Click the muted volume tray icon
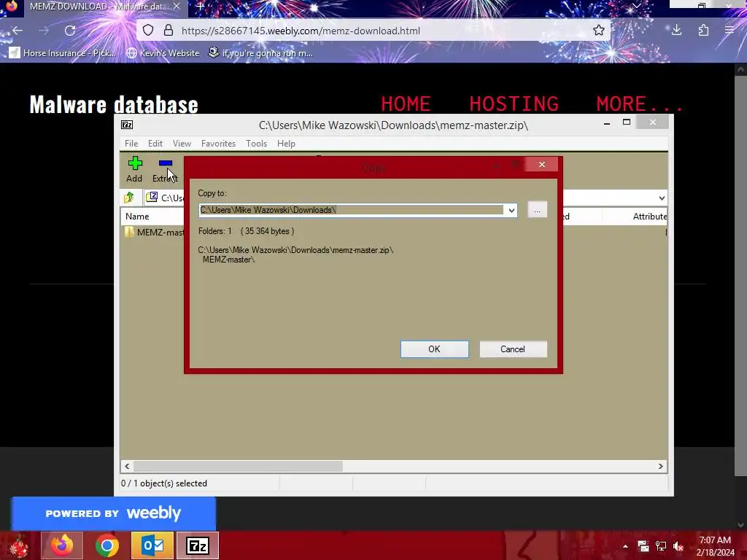The image size is (747, 560). 678,546
